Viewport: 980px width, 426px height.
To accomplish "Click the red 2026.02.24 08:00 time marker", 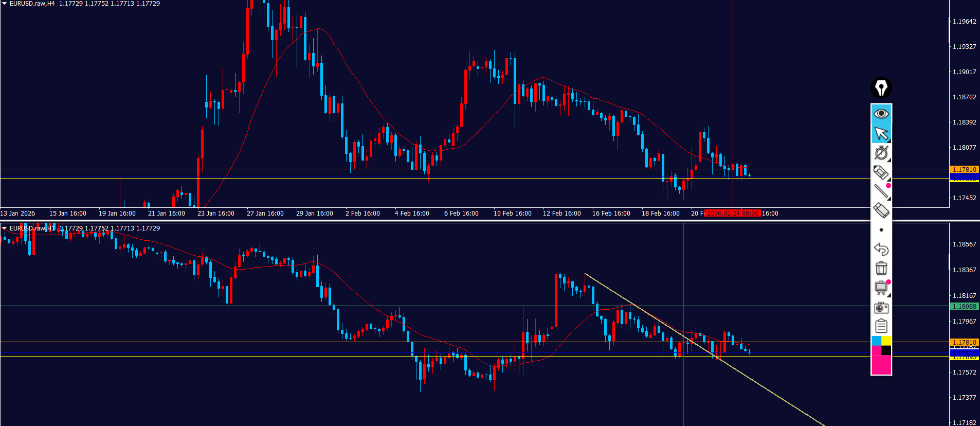I will 733,214.
